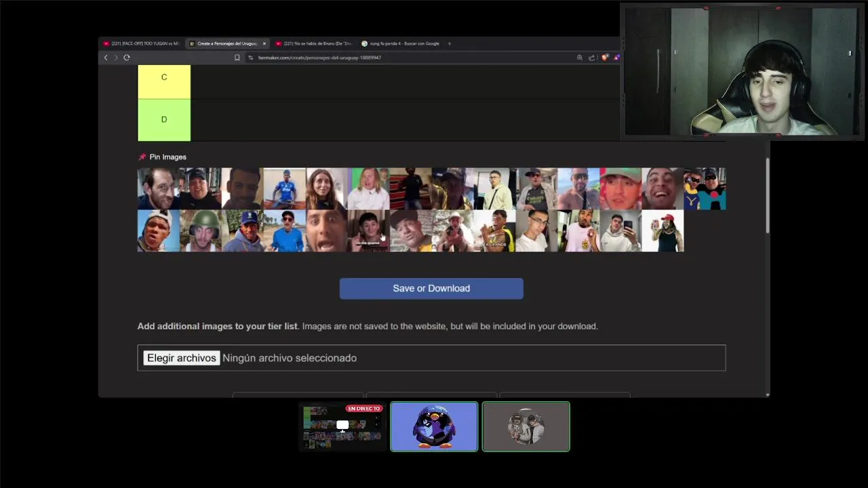Pick man in hoodie taking mirror selfie
Image resolution: width=868 pixels, height=488 pixels.
[621, 230]
